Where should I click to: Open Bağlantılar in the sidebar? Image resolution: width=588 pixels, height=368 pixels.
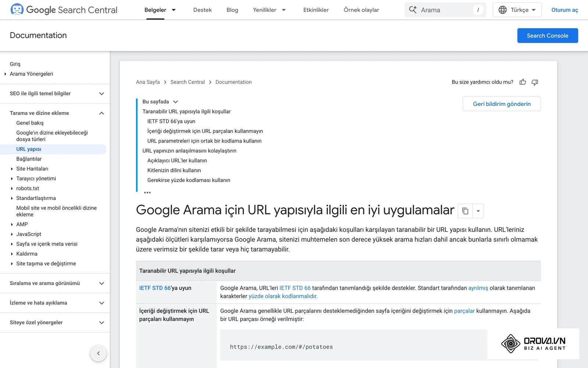tap(29, 159)
